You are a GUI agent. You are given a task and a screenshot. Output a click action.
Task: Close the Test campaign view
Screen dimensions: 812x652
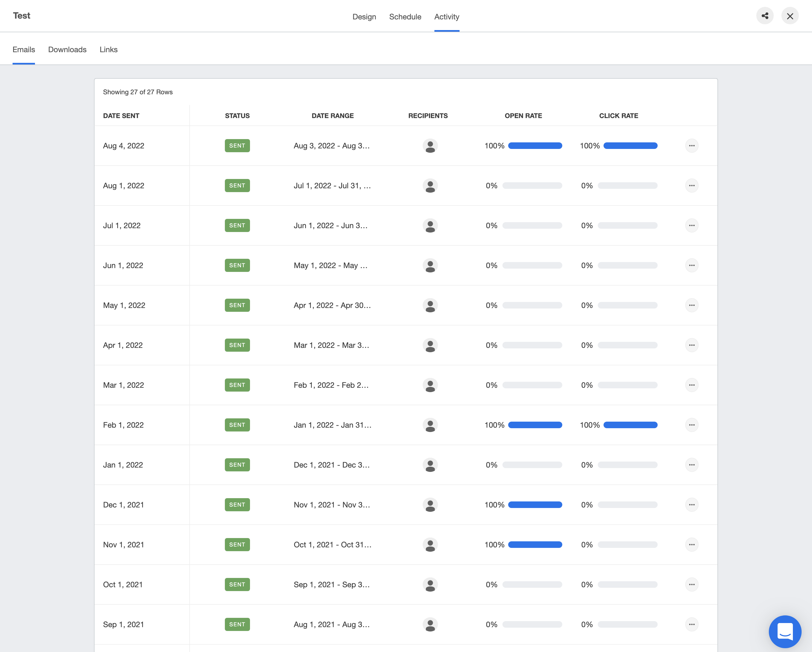click(790, 16)
